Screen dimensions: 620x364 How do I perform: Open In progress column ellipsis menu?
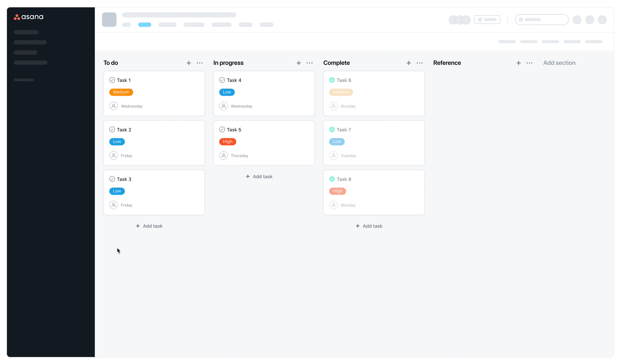point(310,63)
